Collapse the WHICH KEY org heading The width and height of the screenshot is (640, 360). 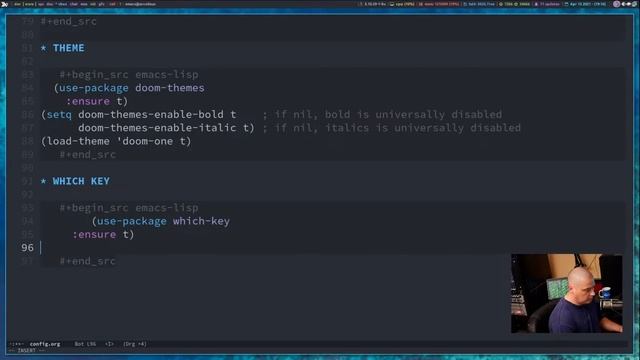pyautogui.click(x=75, y=181)
